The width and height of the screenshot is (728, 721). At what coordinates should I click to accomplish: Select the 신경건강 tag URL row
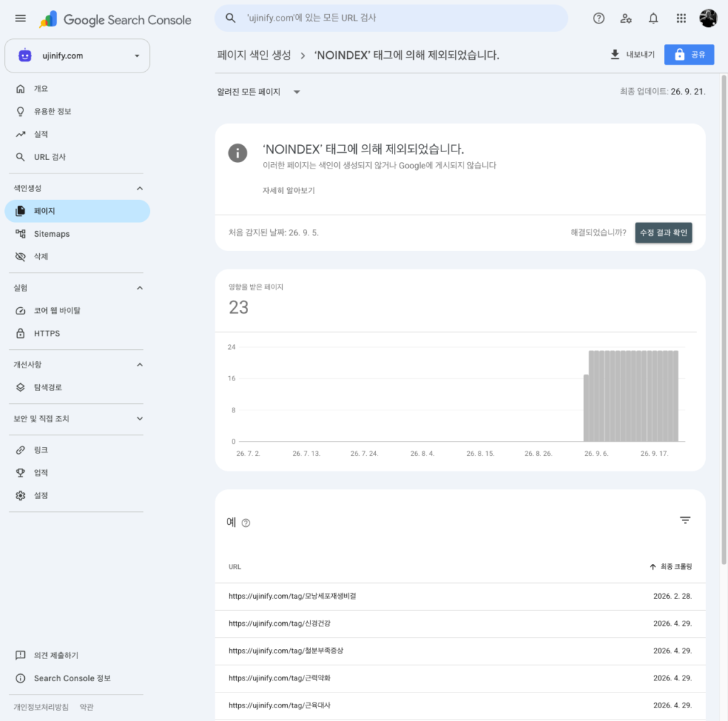(460, 624)
